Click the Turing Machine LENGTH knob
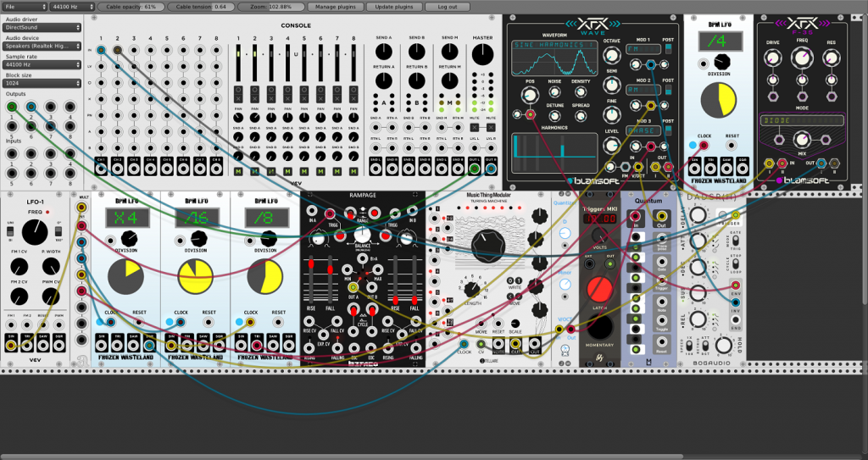This screenshot has height=460, width=868. (x=471, y=289)
